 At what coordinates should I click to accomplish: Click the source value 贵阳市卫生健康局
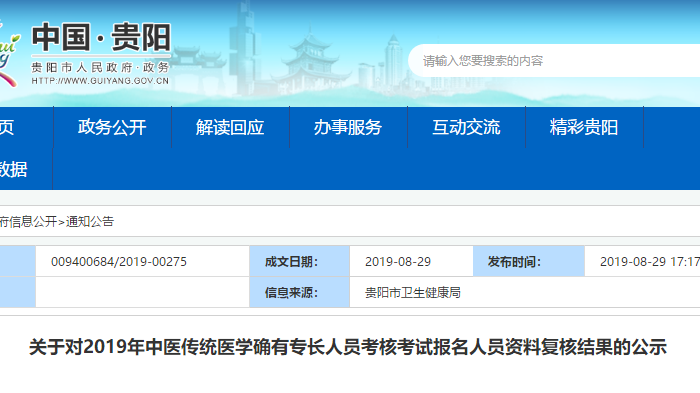[412, 293]
